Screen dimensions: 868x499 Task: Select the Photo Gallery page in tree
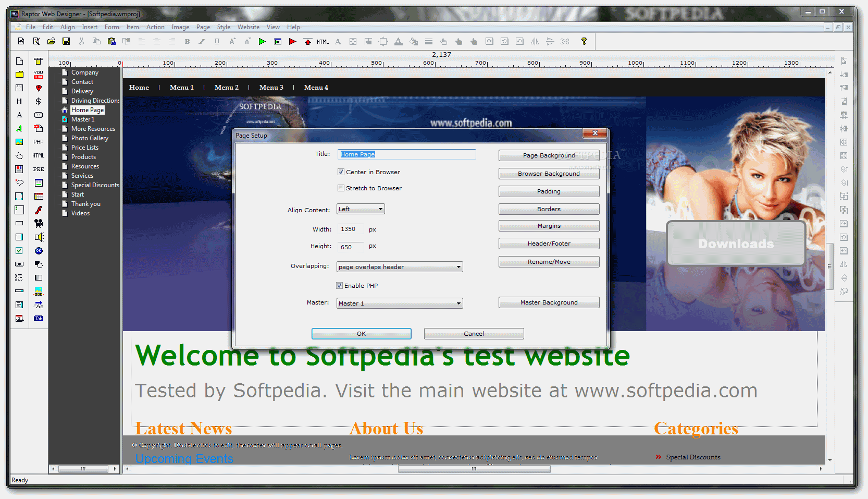[x=90, y=138]
